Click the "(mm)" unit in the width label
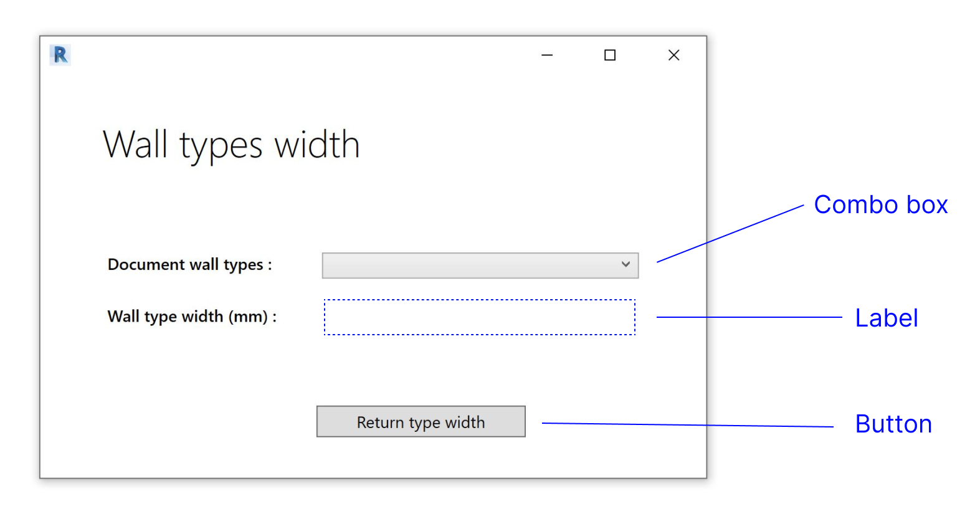 click(x=248, y=317)
